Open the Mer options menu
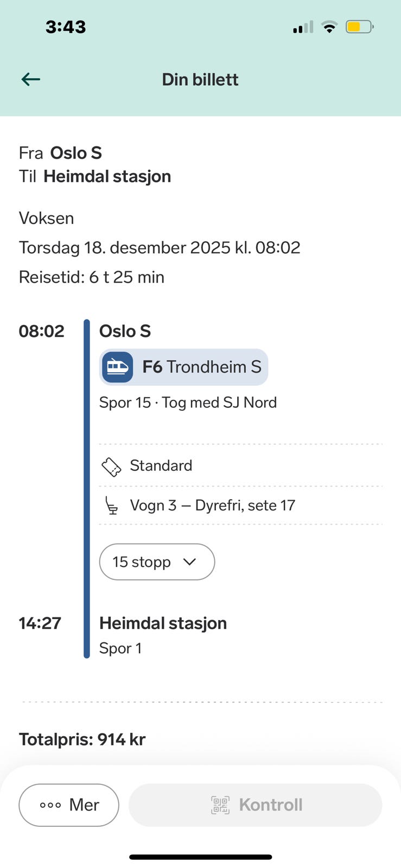This screenshot has width=401, height=868. pyautogui.click(x=69, y=805)
